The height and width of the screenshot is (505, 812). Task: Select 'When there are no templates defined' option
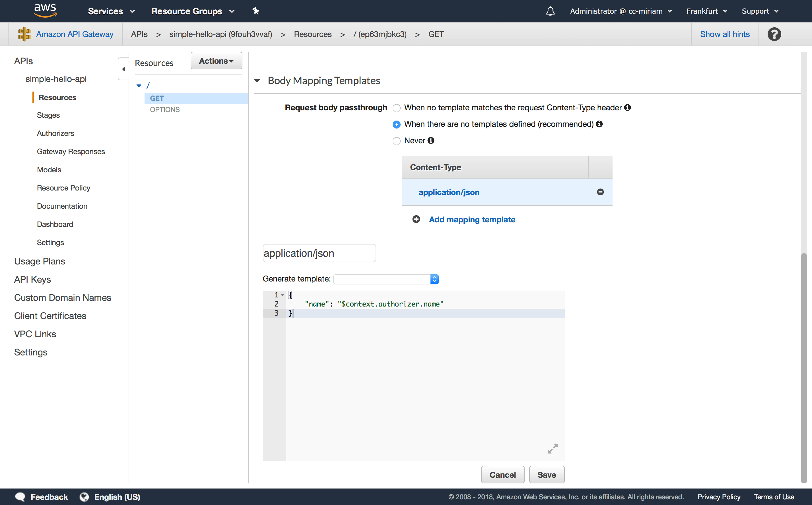396,125
